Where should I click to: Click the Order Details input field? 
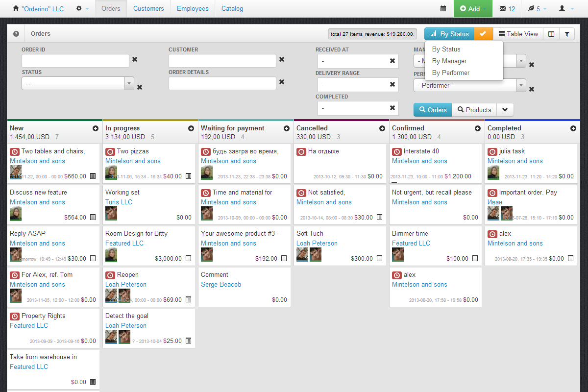click(222, 83)
